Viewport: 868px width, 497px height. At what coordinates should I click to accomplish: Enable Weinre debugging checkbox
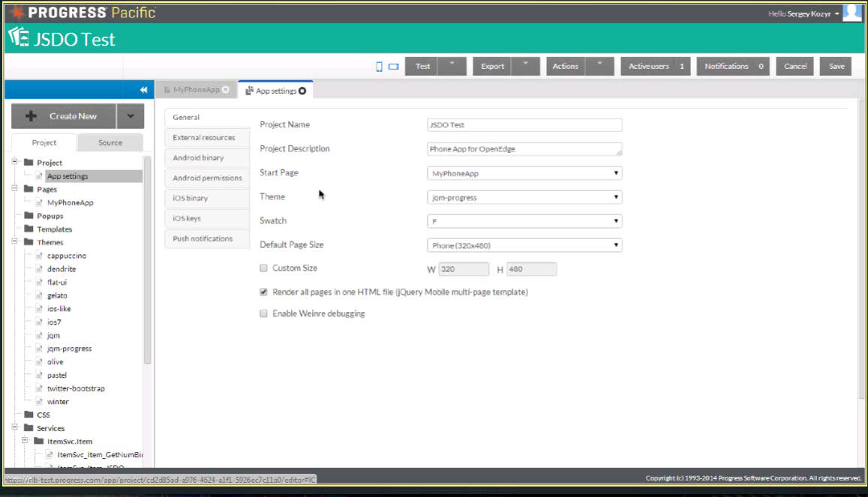(x=263, y=314)
